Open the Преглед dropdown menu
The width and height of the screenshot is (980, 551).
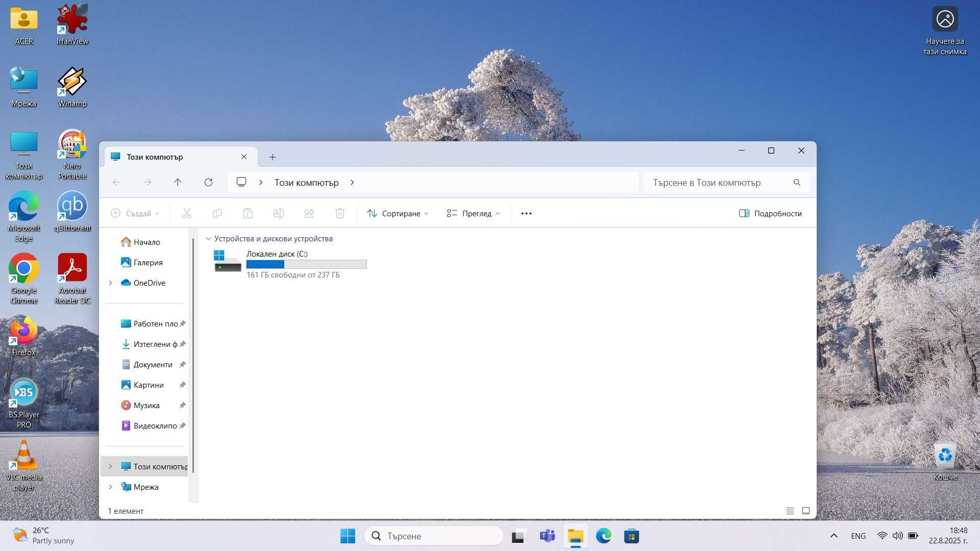click(473, 213)
